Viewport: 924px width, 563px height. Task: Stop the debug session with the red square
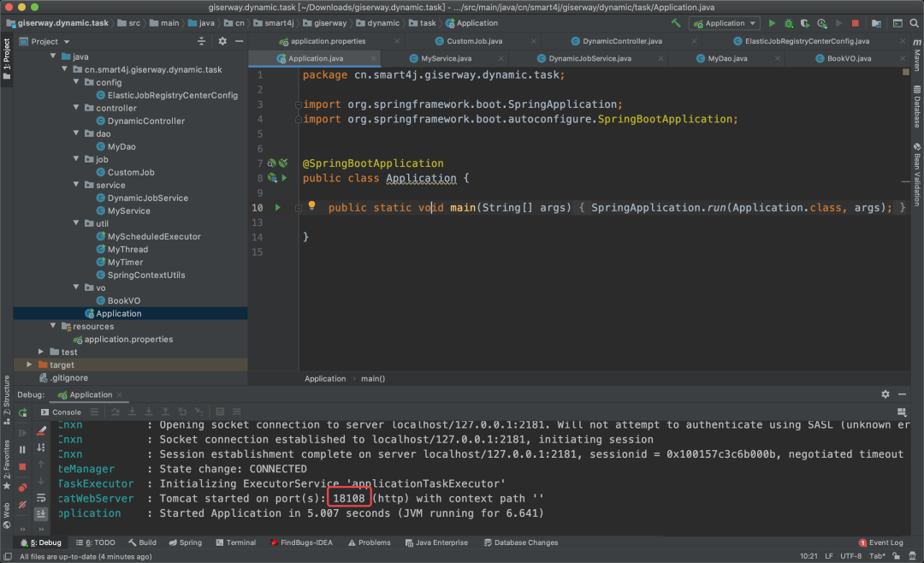pos(22,467)
